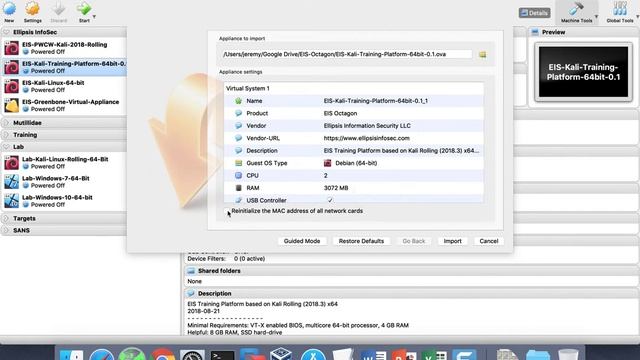Click the Restore Defaults button

361,241
